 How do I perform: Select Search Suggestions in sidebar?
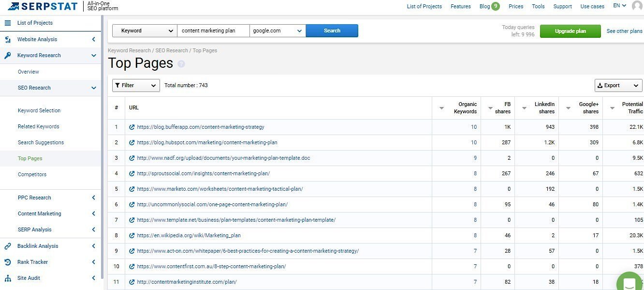pyautogui.click(x=41, y=142)
